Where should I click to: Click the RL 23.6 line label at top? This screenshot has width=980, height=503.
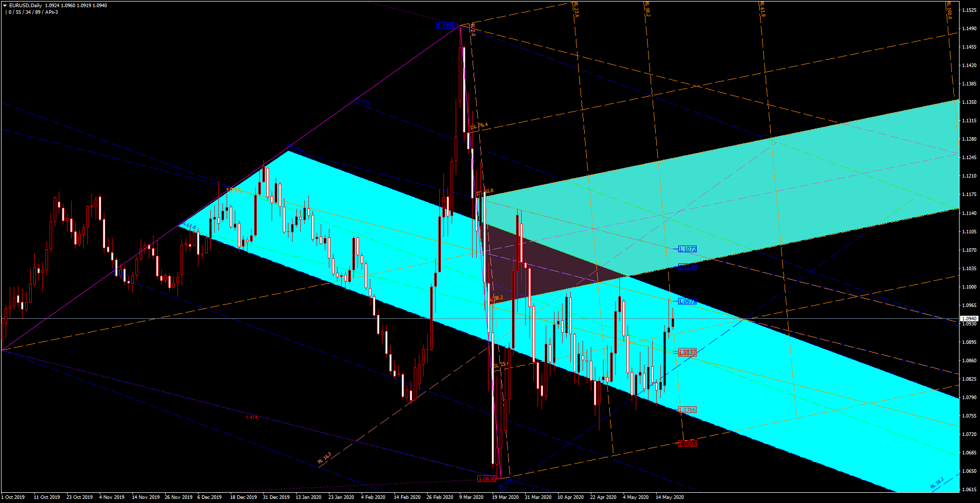click(x=576, y=10)
